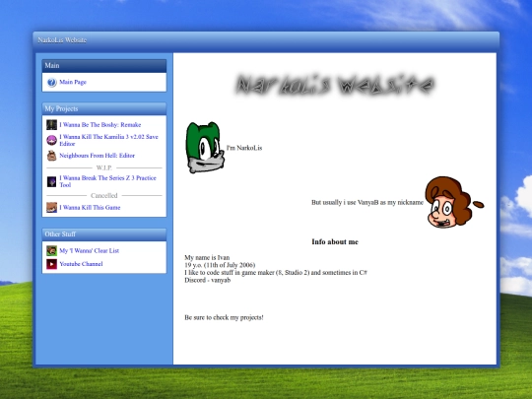Viewport: 532px width, 399px height.
Task: Click the NarkoLis Website title bar text
Action: 62,40
